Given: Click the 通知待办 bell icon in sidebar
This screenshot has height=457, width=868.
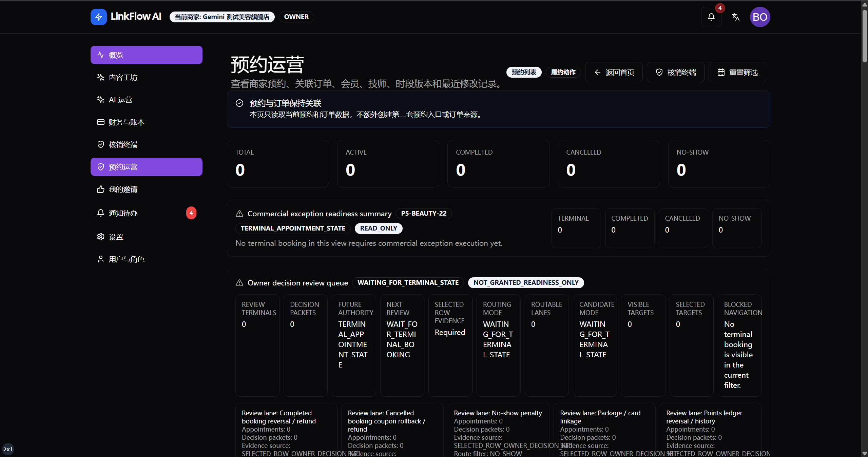Looking at the screenshot, I should click(x=101, y=213).
